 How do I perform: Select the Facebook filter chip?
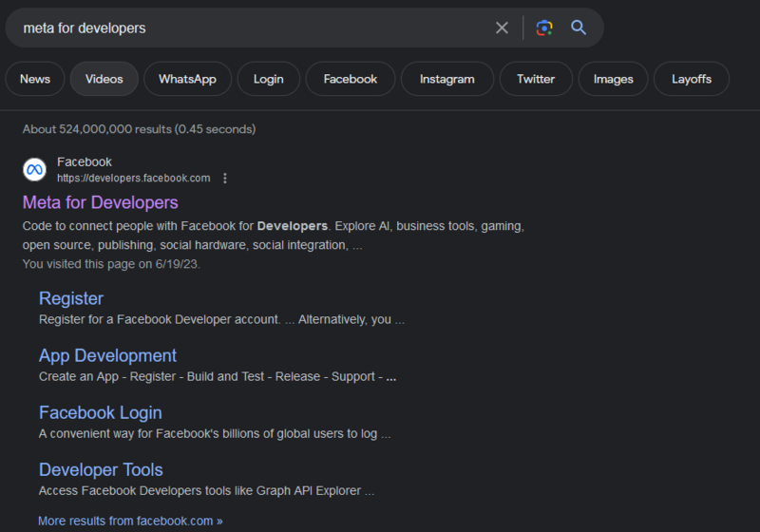(x=351, y=79)
